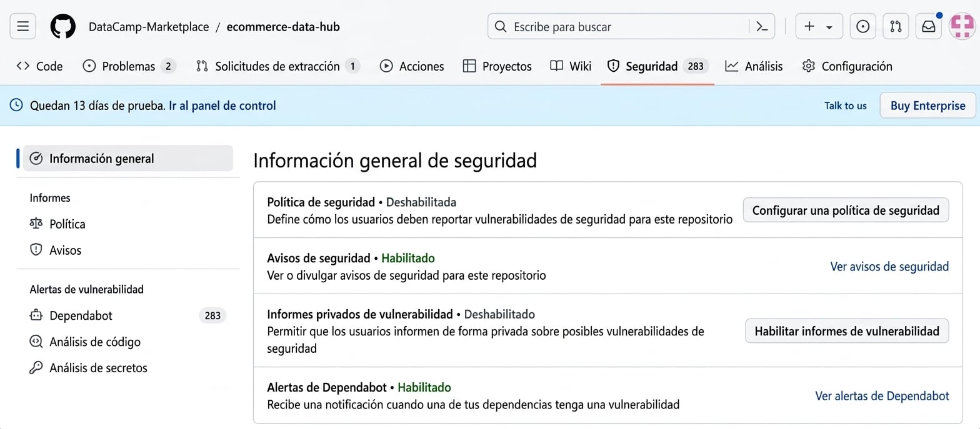Screen dimensions: 980x429
Task: Open the Configuración tab
Action: click(x=847, y=66)
